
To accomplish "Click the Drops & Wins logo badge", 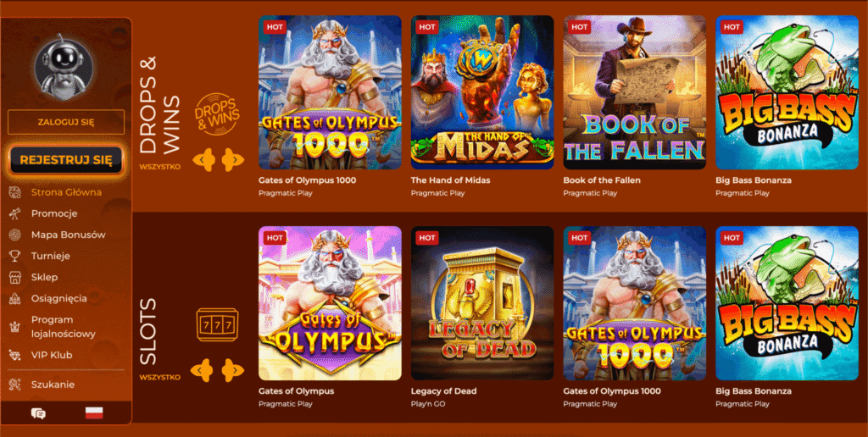I will 217,114.
